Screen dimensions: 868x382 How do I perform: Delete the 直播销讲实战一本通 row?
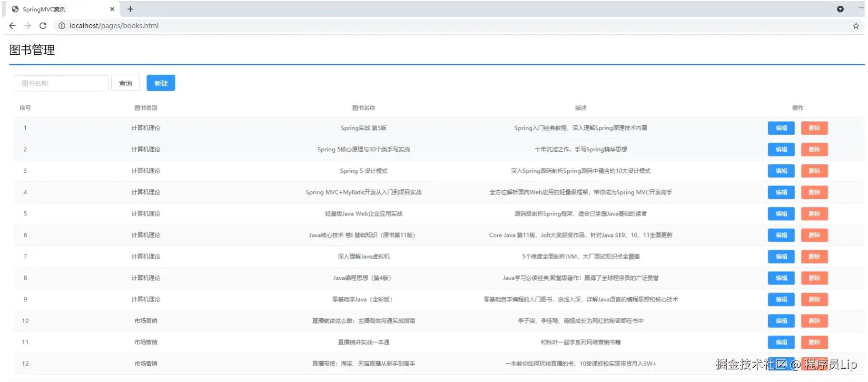pyautogui.click(x=814, y=342)
